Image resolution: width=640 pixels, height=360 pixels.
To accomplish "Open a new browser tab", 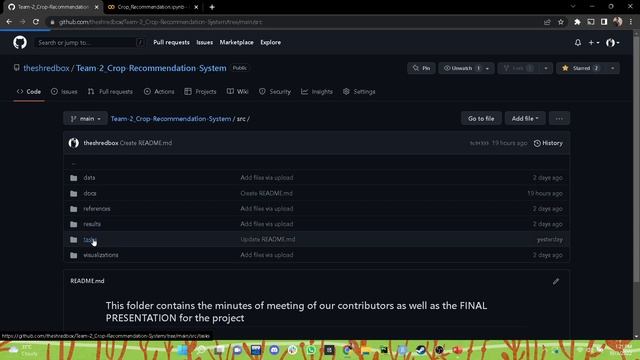I will (x=212, y=7).
